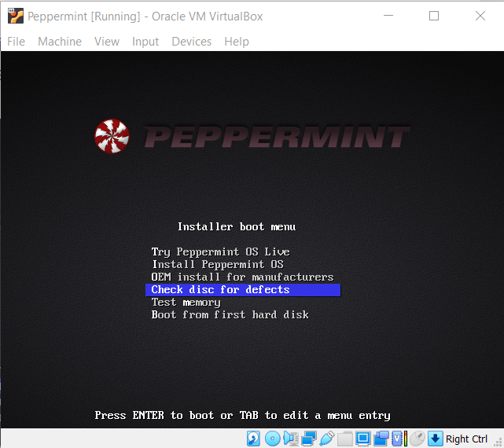504x448 pixels.
Task: Open the audio settings status icon
Action: point(291,439)
